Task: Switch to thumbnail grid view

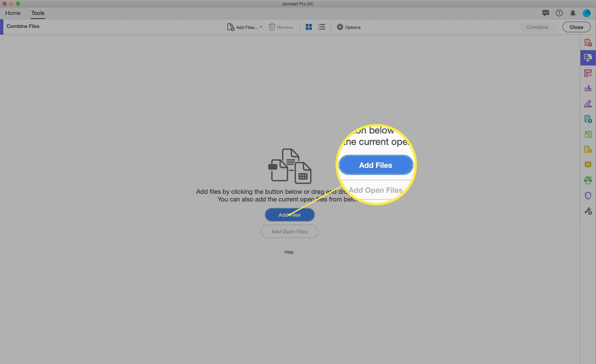Action: point(309,27)
